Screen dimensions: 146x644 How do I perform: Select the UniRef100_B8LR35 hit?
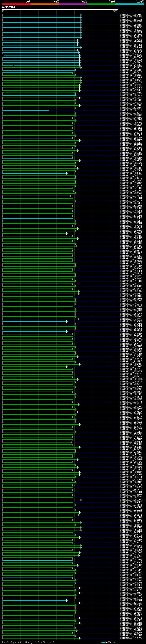click(x=131, y=52)
